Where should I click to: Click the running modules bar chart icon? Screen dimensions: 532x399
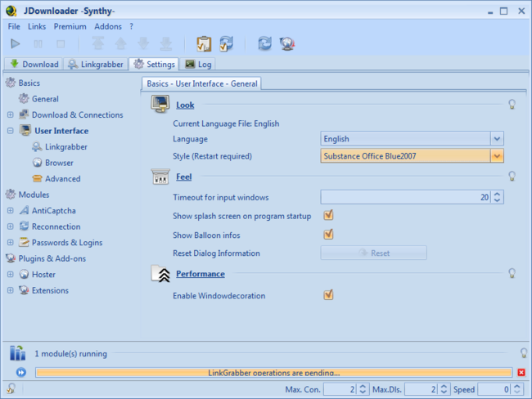click(17, 353)
